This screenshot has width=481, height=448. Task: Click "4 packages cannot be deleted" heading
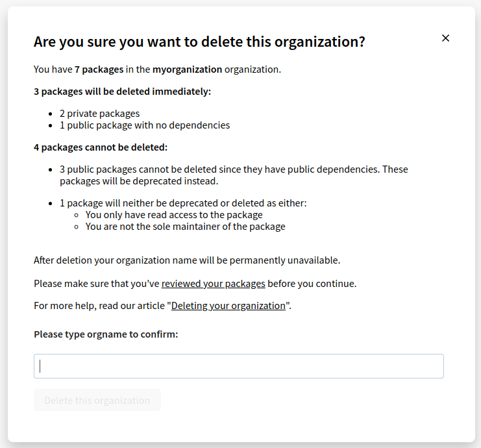click(x=101, y=147)
